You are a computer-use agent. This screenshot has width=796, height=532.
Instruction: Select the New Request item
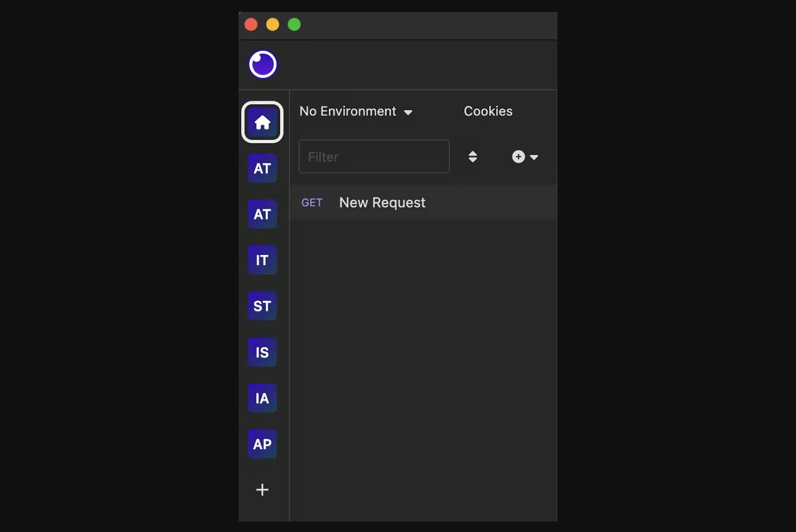pyautogui.click(x=382, y=203)
